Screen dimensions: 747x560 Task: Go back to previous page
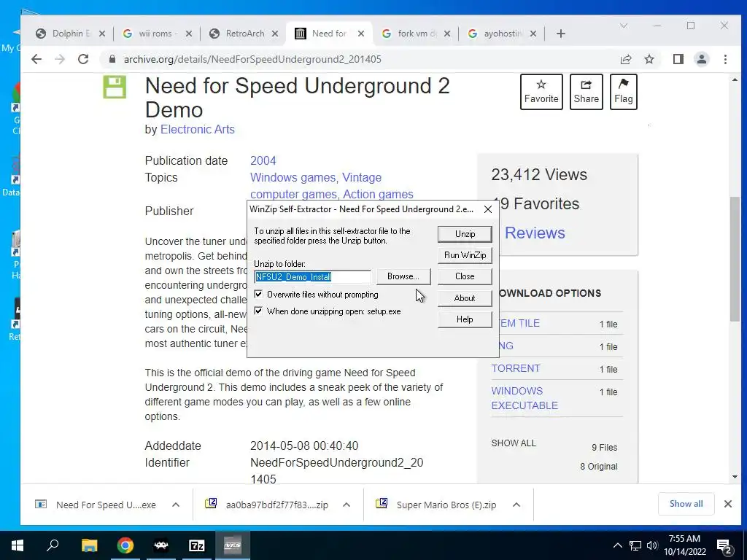(36, 59)
